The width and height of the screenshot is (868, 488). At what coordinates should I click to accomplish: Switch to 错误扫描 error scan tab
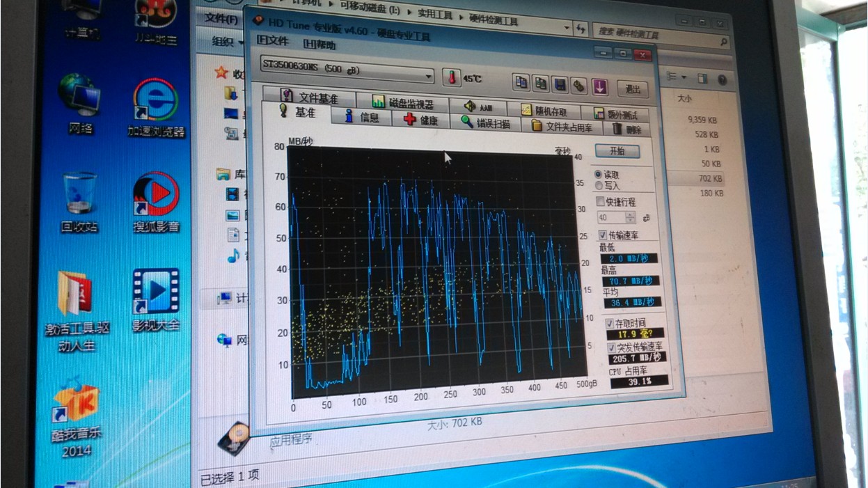click(487, 123)
